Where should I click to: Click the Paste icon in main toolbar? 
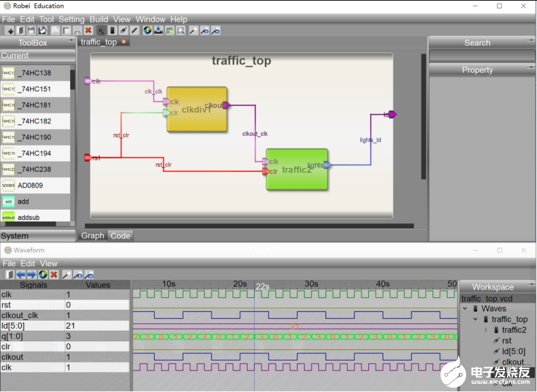pos(66,31)
